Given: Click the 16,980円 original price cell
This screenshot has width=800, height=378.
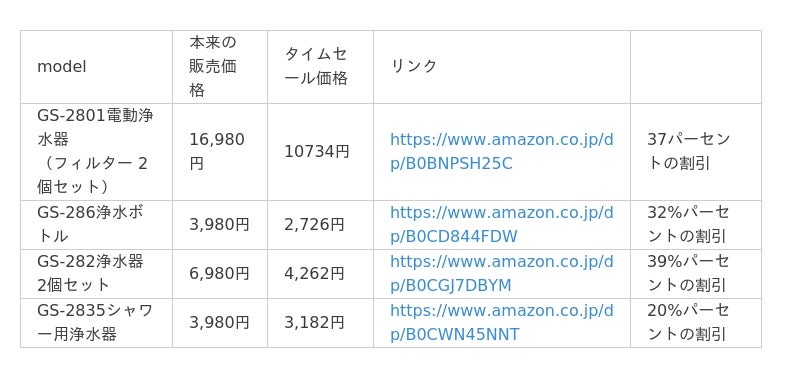Looking at the screenshot, I should [x=220, y=152].
